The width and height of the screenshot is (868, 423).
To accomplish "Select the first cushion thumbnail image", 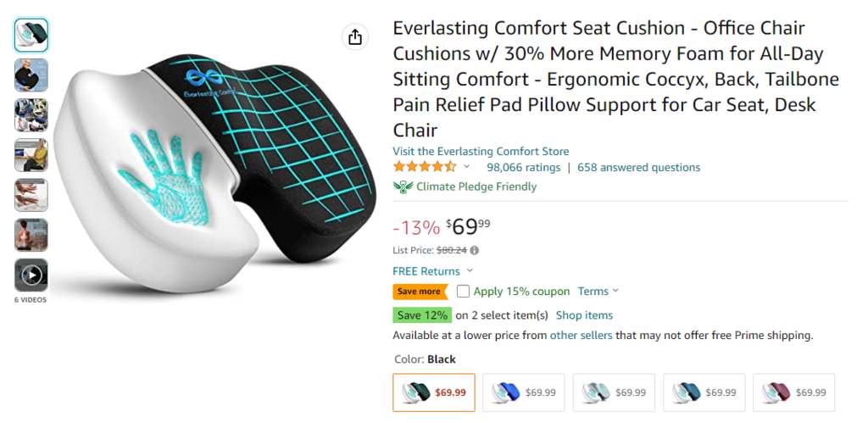I will coord(31,36).
